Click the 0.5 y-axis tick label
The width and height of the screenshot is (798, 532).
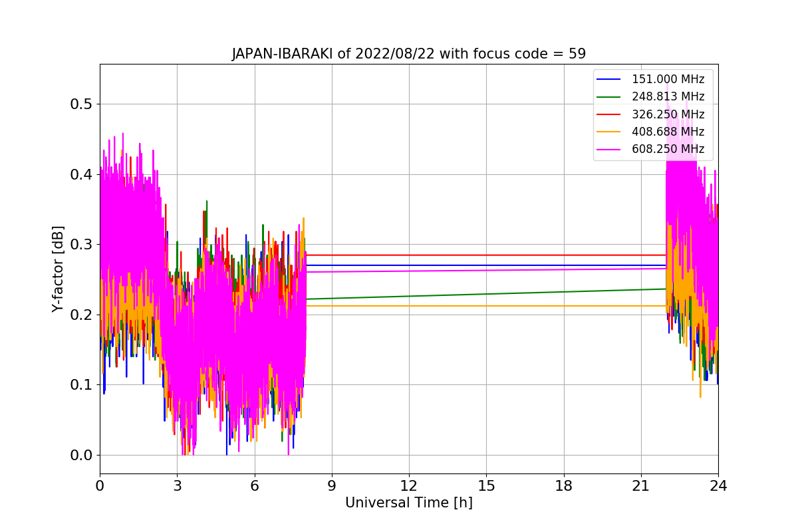tap(81, 104)
